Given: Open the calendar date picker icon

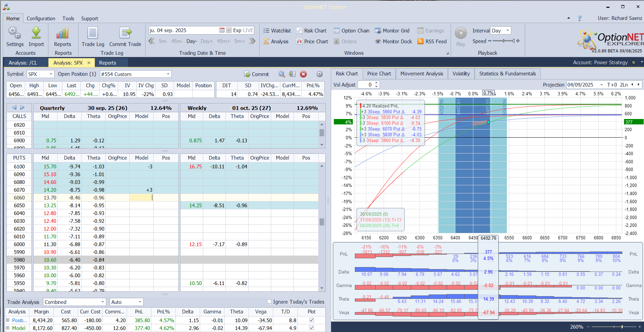Looking at the screenshot, I should click(222, 30).
